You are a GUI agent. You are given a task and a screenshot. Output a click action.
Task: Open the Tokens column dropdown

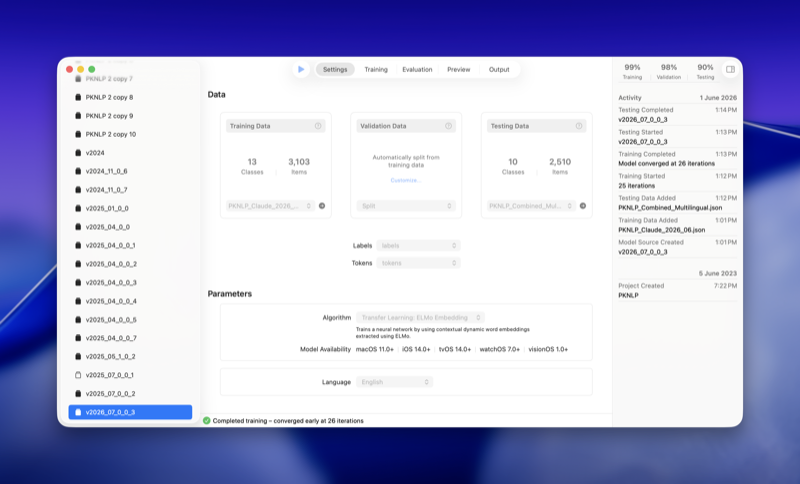[x=418, y=263]
